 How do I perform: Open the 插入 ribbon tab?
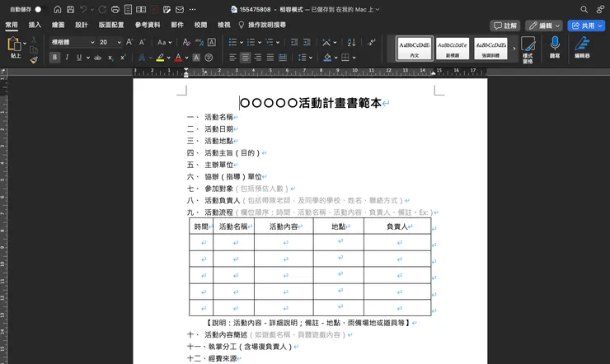(x=35, y=25)
